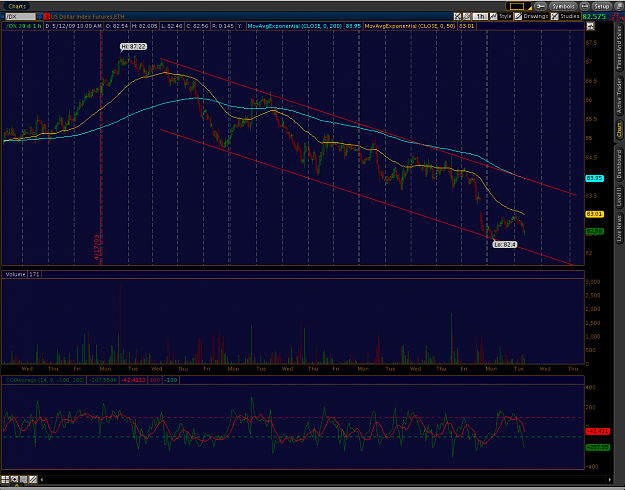Image resolution: width=625 pixels, height=490 pixels.
Task: Click the gray square icon at bottom left
Action: 24,479
